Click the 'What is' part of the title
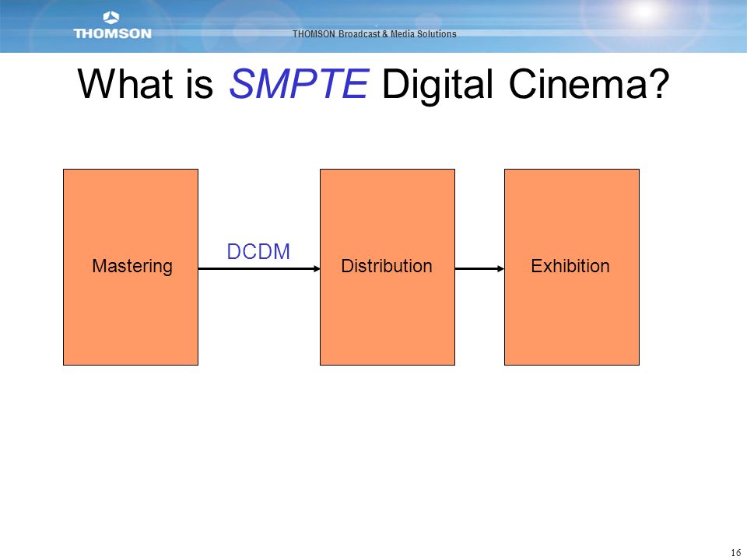This screenshot has width=747, height=560. [x=146, y=84]
